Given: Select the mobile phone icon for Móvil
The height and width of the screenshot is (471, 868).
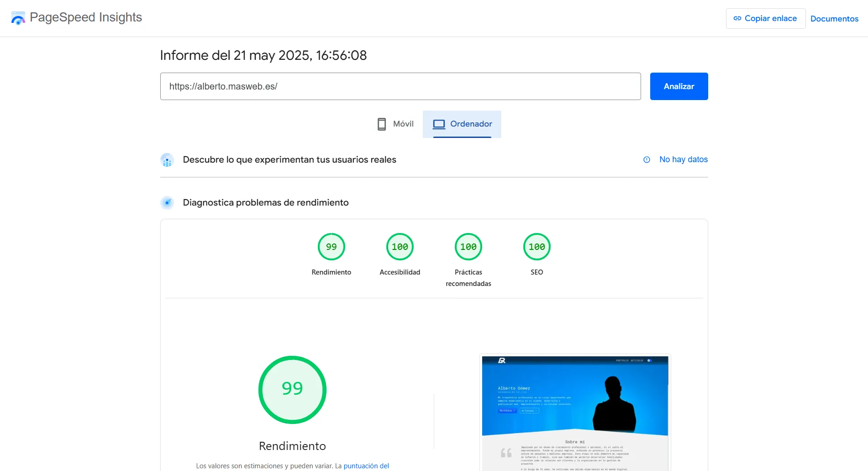Looking at the screenshot, I should (x=382, y=123).
